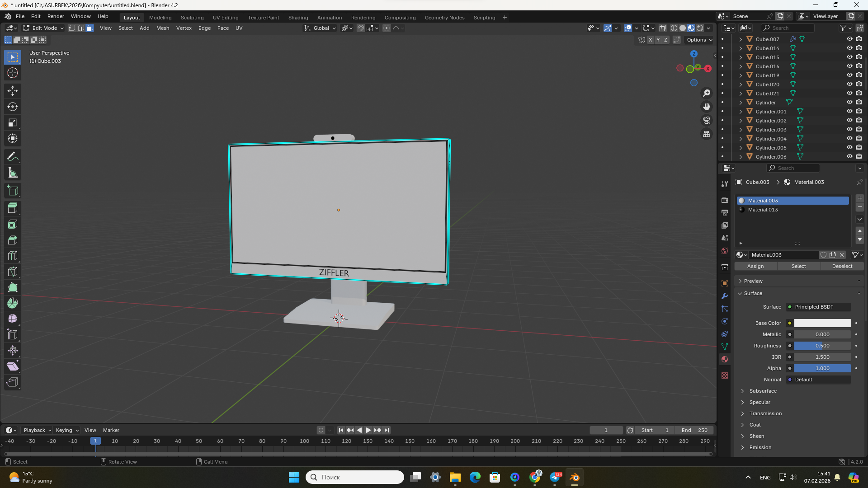Select the Knife tool
This screenshot has height=488, width=868.
[13, 272]
